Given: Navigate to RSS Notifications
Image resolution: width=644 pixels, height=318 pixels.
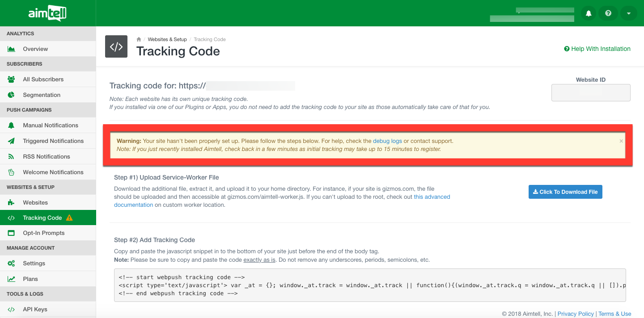Looking at the screenshot, I should pos(48,157).
